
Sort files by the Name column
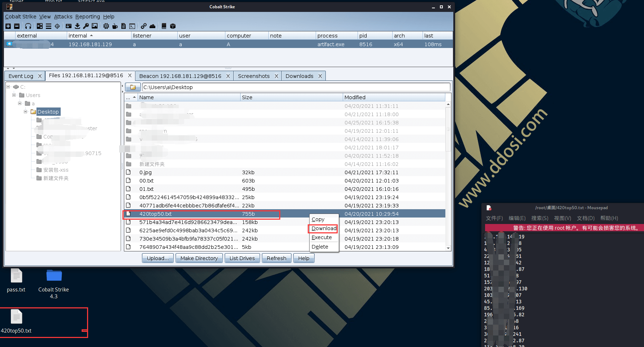pos(189,97)
